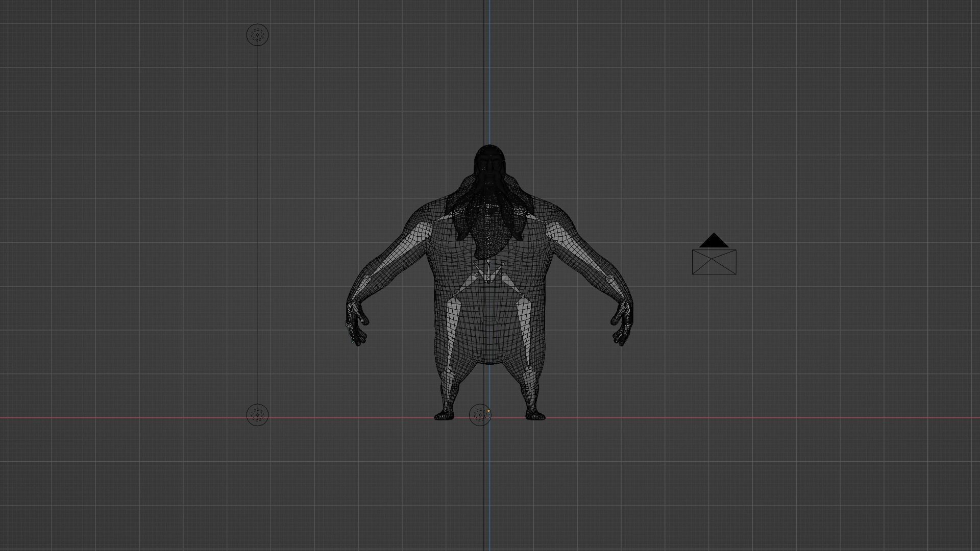Image resolution: width=980 pixels, height=551 pixels.
Task: Select the character's head mesh
Action: [x=489, y=161]
